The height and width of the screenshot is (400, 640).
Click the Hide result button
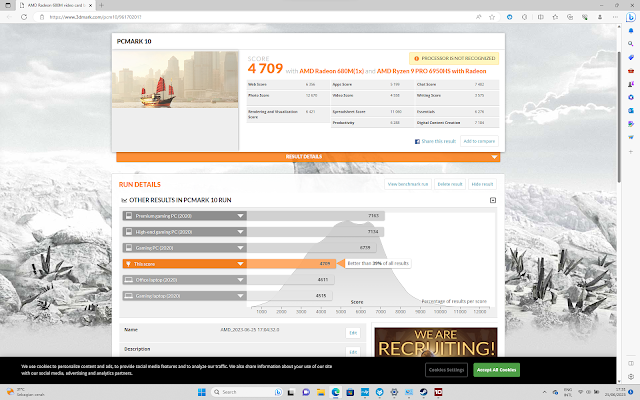pyautogui.click(x=482, y=184)
